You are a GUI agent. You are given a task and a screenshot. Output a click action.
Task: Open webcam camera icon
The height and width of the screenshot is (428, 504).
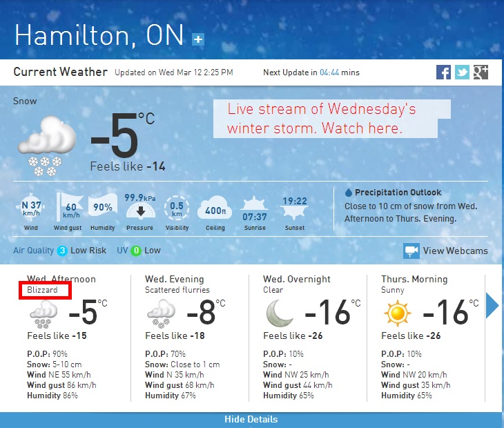[x=411, y=251]
